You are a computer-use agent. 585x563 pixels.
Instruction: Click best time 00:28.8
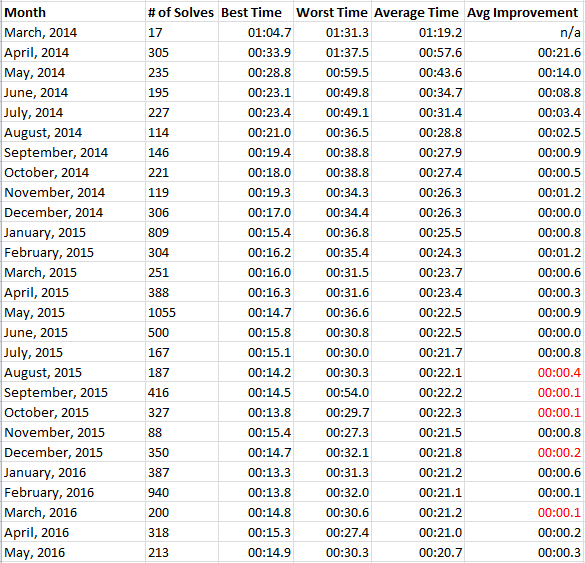[x=256, y=72]
